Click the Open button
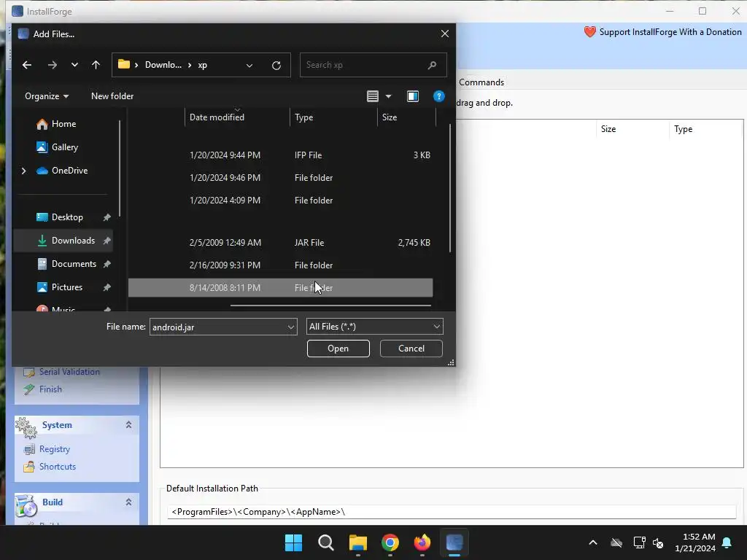The width and height of the screenshot is (747, 560). click(x=338, y=349)
